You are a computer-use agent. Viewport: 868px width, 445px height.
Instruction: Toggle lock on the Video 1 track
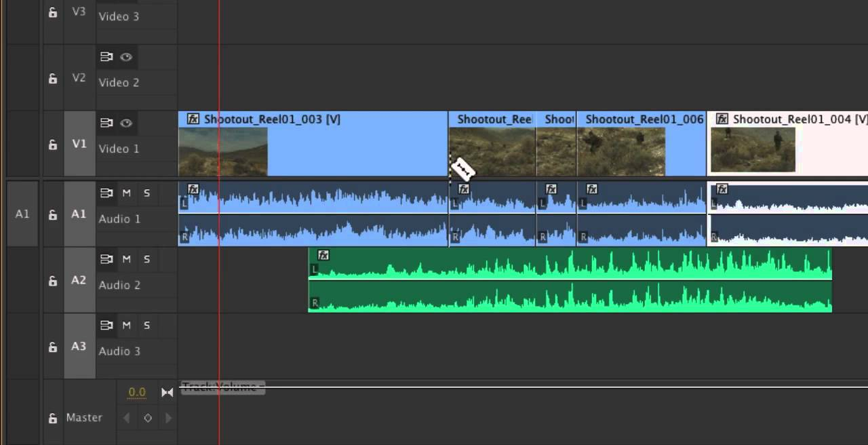pos(53,144)
